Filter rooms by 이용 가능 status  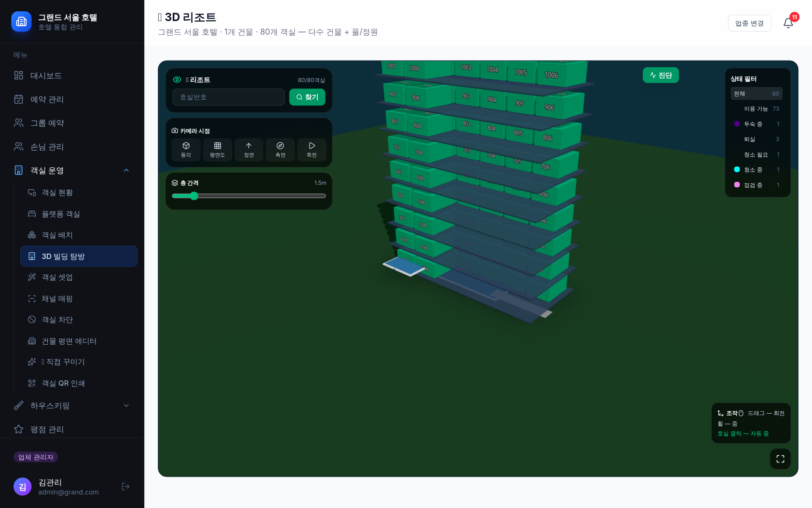click(x=756, y=109)
